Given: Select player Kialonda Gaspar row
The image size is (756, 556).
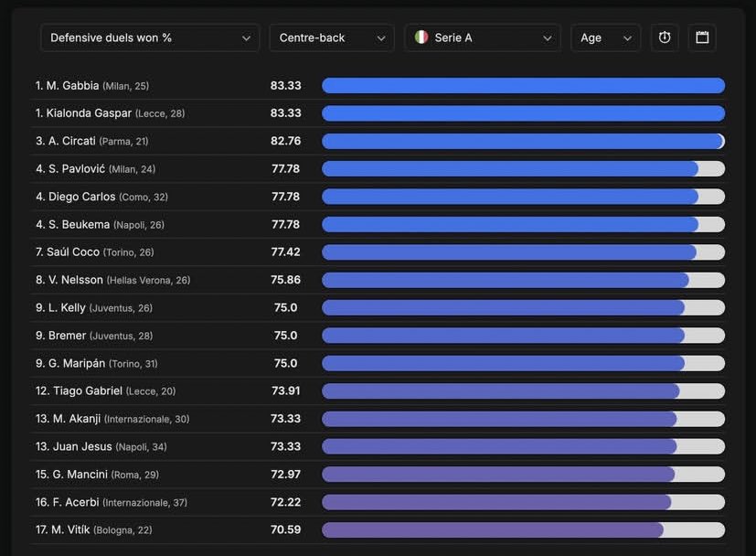Looking at the screenshot, I should [x=378, y=113].
